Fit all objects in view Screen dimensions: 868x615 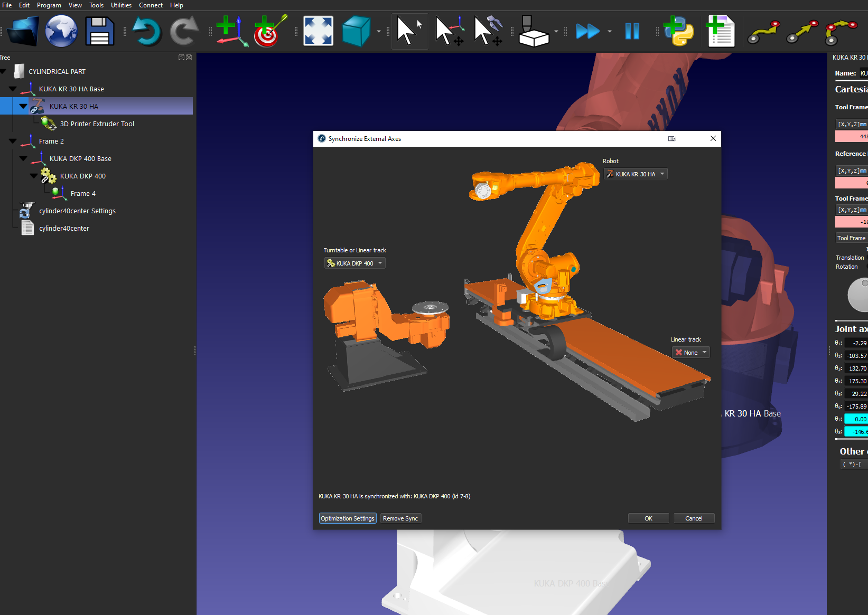(x=318, y=31)
